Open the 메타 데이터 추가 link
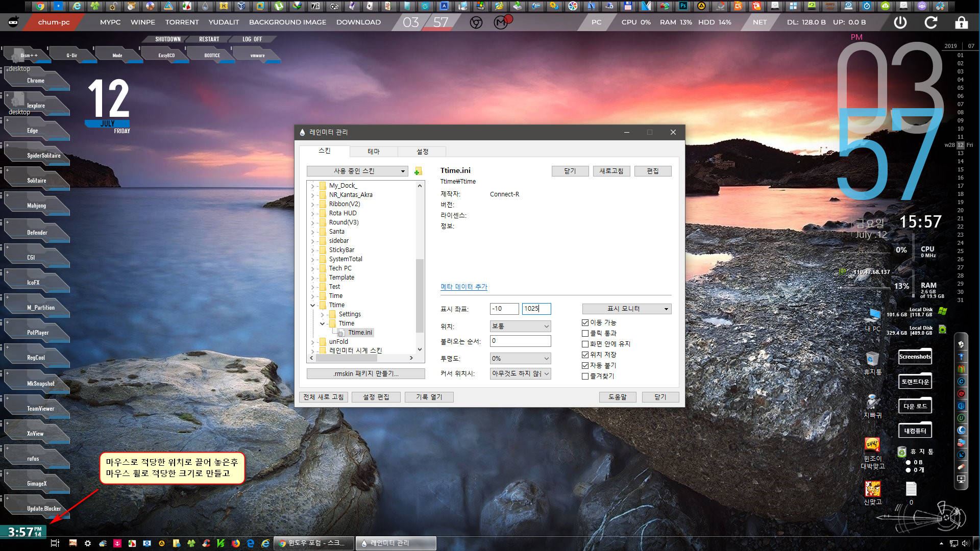Screen dimensions: 980x551 pos(464,287)
